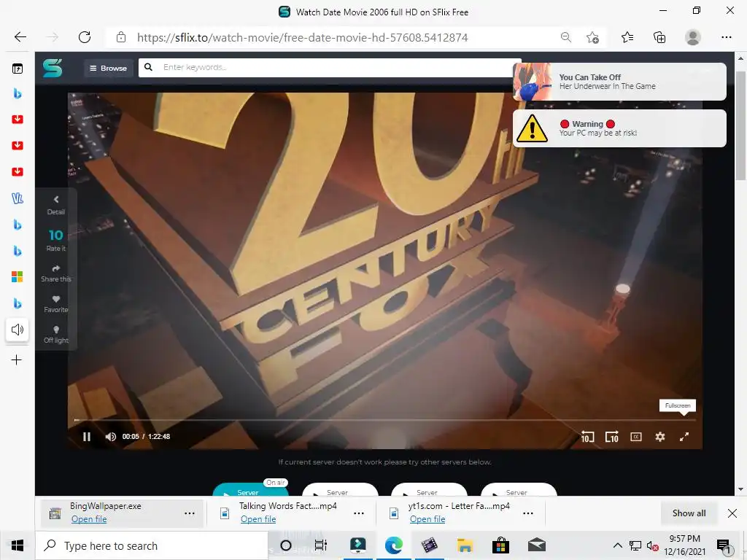Image resolution: width=747 pixels, height=560 pixels.
Task: Open Mail app from the taskbar
Action: click(536, 545)
